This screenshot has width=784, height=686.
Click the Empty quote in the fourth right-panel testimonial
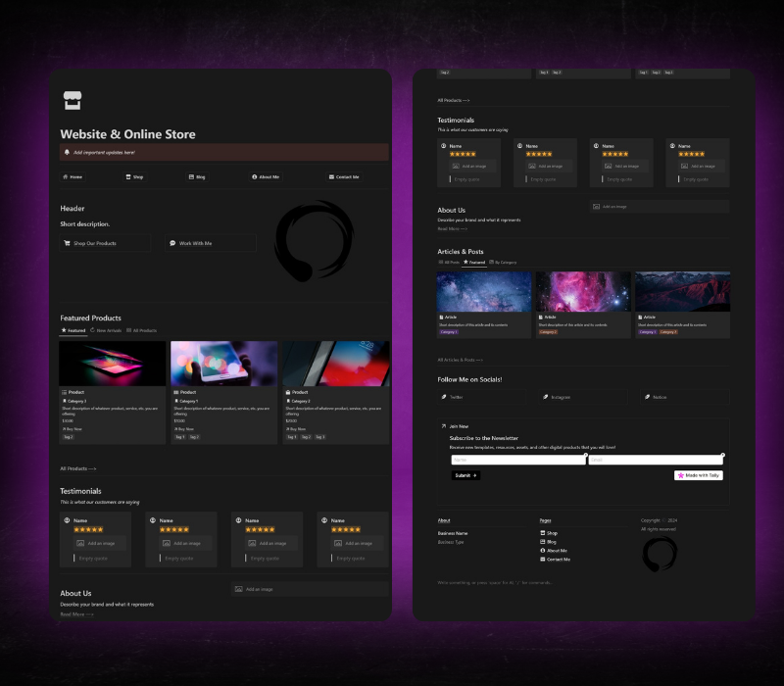(696, 179)
